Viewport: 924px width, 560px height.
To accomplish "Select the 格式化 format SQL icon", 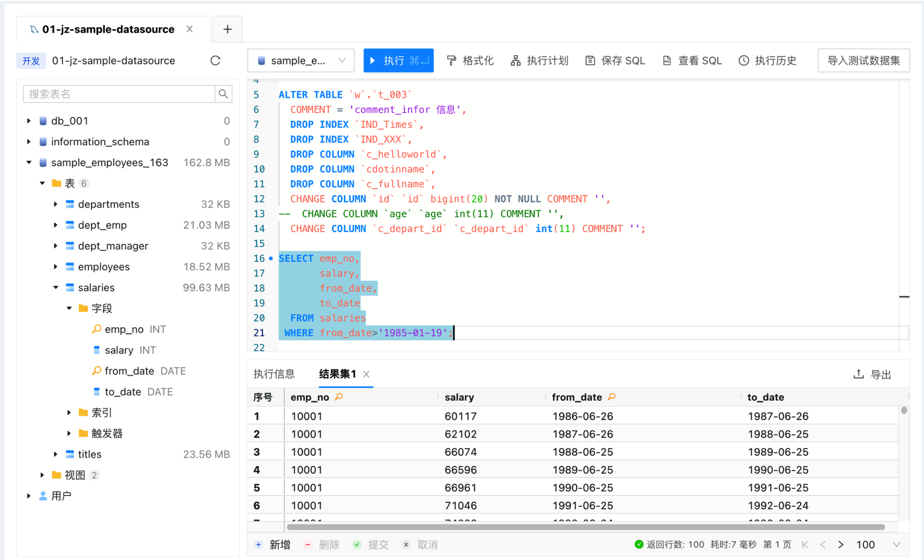I will pos(452,60).
